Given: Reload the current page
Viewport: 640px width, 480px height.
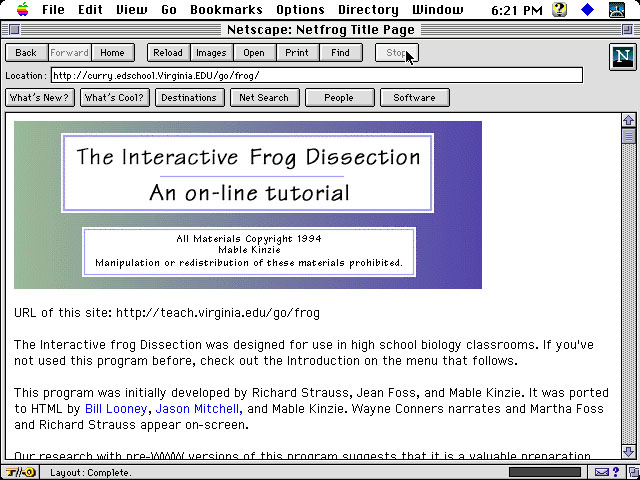Looking at the screenshot, I should (x=168, y=53).
